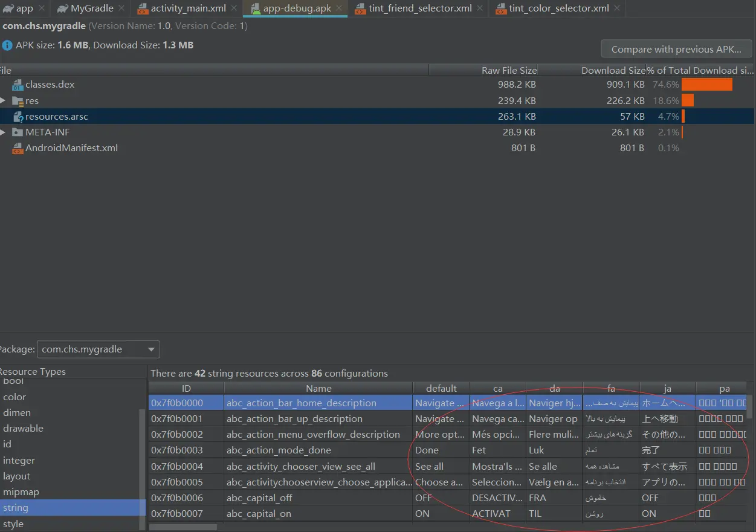Click the 'Se alle' cell
The height and width of the screenshot is (532, 756).
[555, 466]
